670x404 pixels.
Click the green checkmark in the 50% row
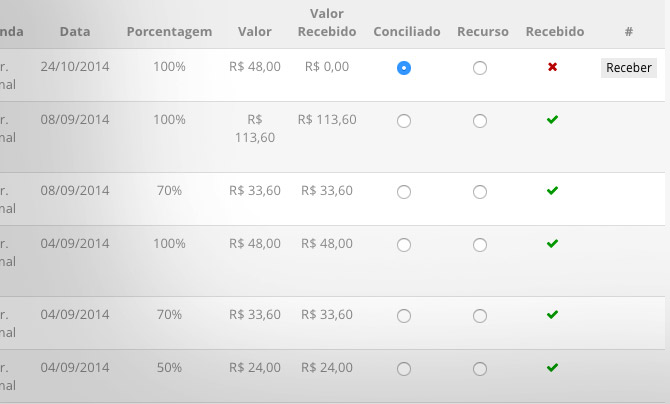coord(552,368)
